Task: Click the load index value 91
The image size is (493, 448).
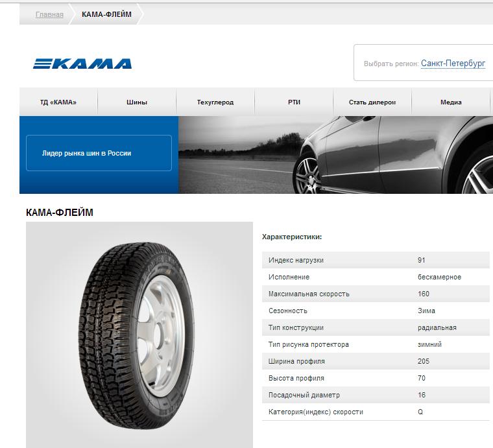Action: (x=421, y=260)
